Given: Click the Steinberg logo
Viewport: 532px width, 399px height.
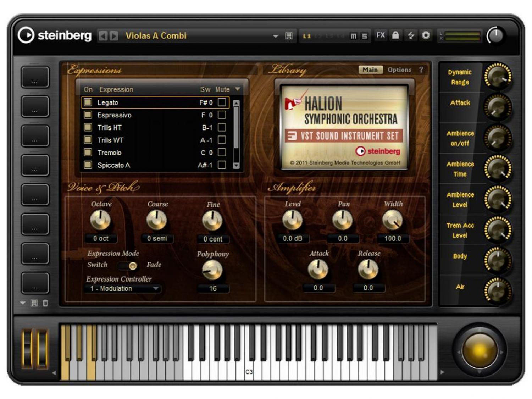Looking at the screenshot, I should pyautogui.click(x=54, y=35).
